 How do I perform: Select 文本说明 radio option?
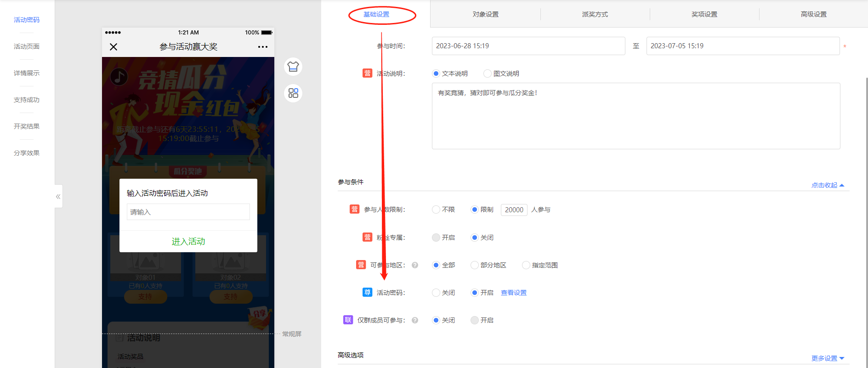436,74
